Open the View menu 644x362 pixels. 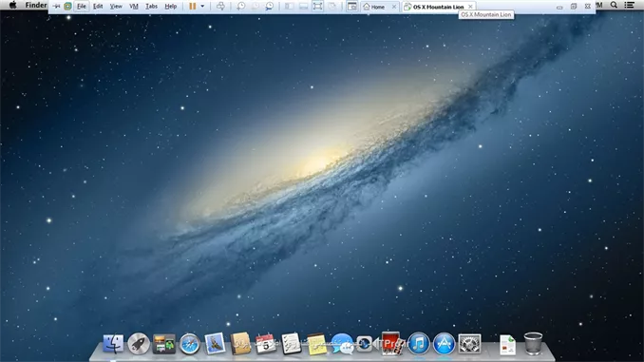tap(116, 6)
